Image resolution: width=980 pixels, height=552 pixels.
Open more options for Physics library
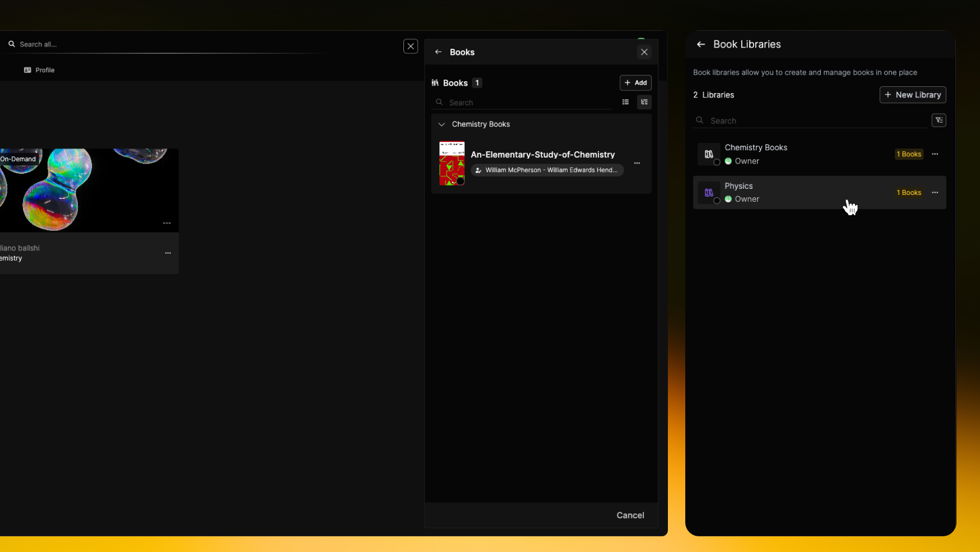tap(935, 193)
